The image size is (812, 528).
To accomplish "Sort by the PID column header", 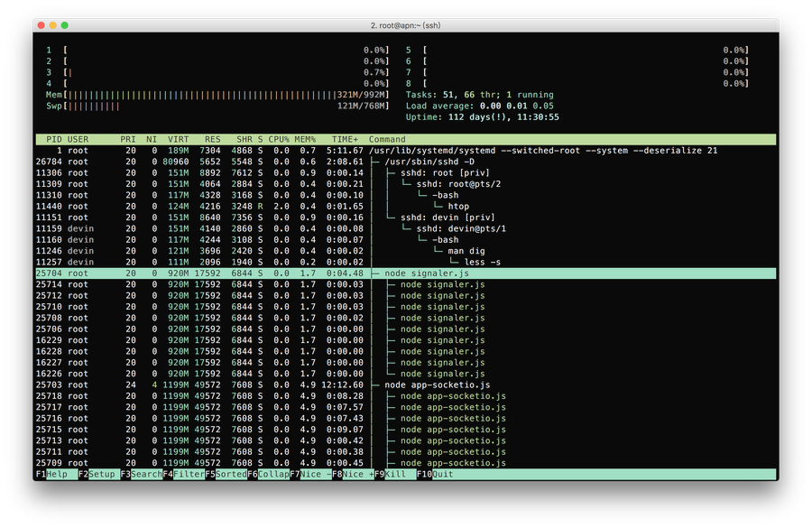I will point(54,139).
